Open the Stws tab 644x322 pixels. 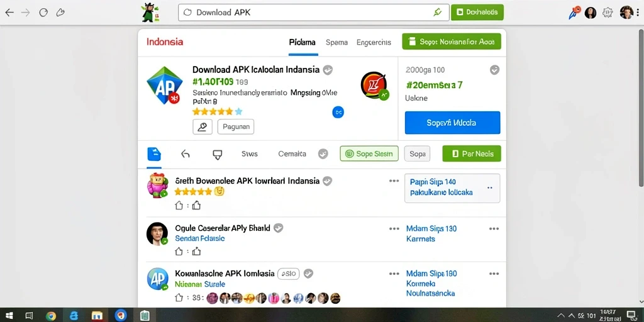click(250, 154)
